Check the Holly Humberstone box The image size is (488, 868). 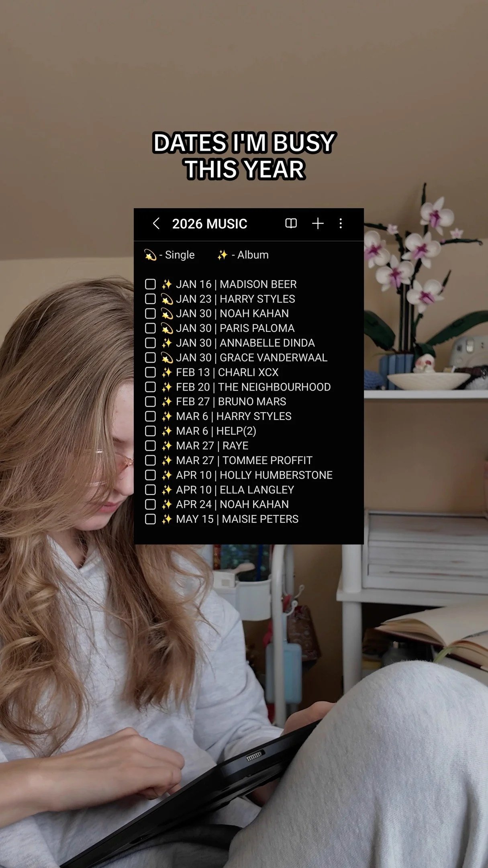pyautogui.click(x=150, y=475)
